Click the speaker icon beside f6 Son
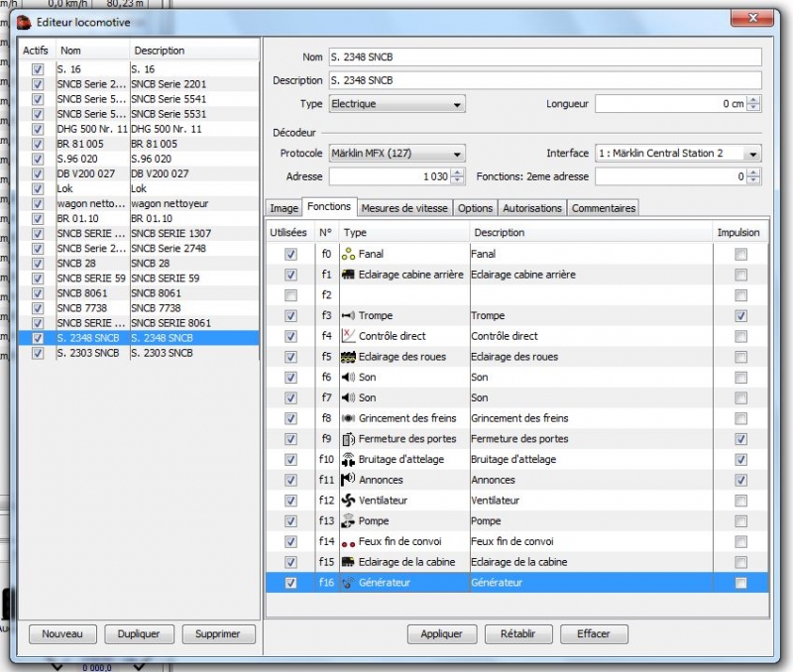The width and height of the screenshot is (793, 672). pyautogui.click(x=348, y=378)
